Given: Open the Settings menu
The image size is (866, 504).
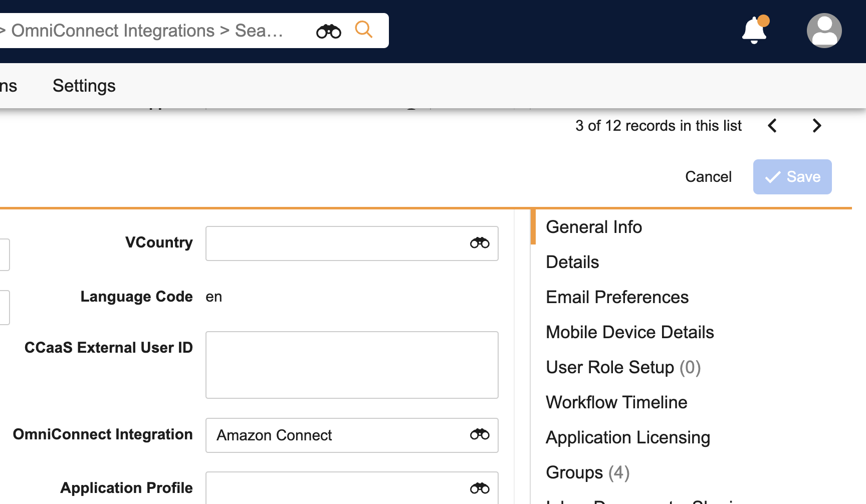Looking at the screenshot, I should (84, 86).
